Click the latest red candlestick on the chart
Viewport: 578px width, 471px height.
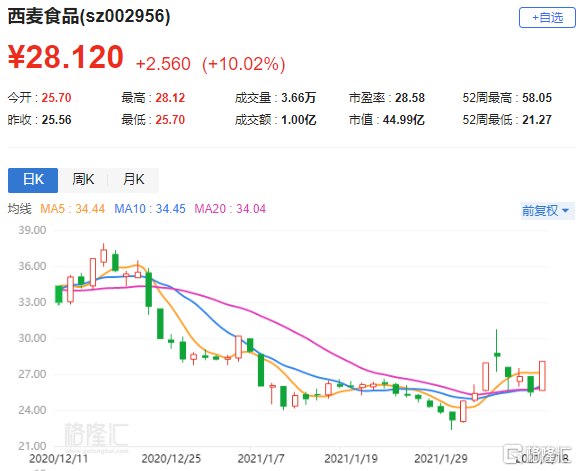point(542,376)
